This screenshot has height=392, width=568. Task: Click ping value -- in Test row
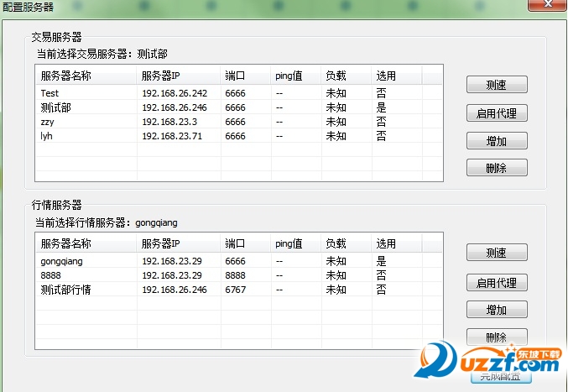point(279,93)
